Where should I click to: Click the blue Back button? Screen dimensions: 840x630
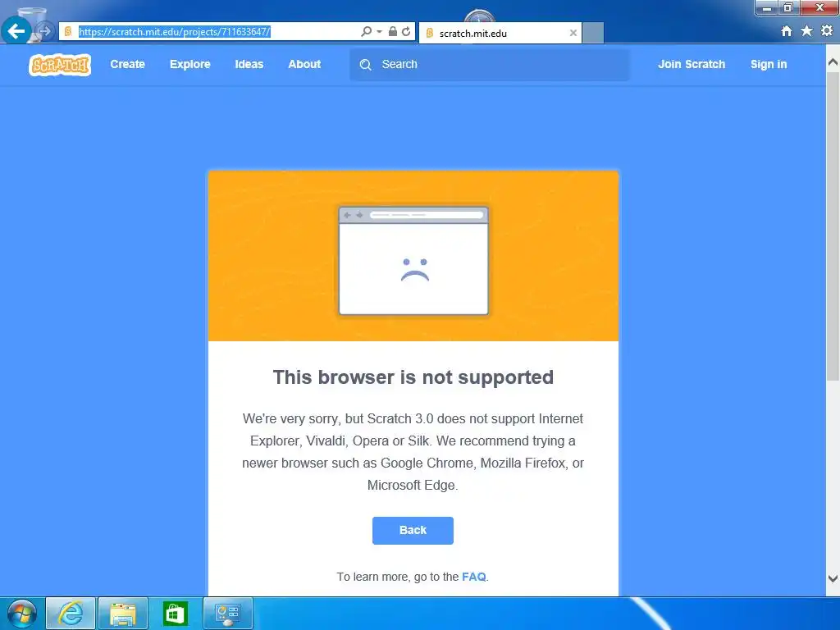click(413, 531)
